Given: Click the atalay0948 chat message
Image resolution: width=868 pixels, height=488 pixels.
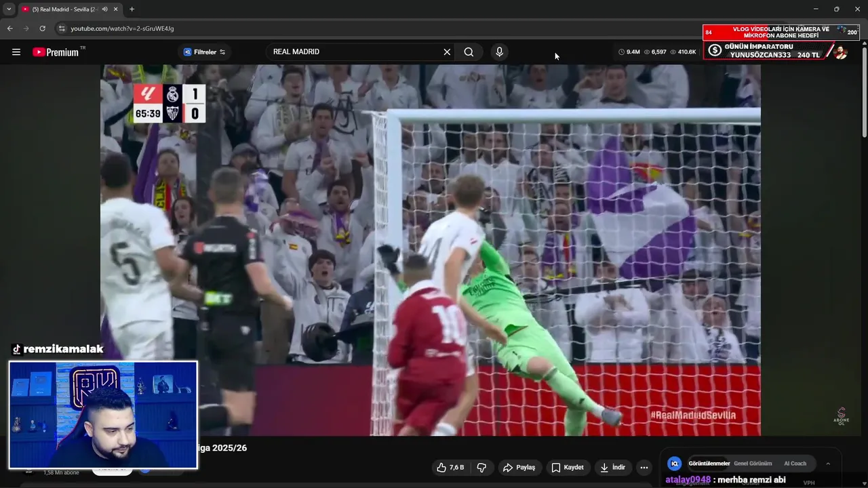Looking at the screenshot, I should [x=726, y=480].
